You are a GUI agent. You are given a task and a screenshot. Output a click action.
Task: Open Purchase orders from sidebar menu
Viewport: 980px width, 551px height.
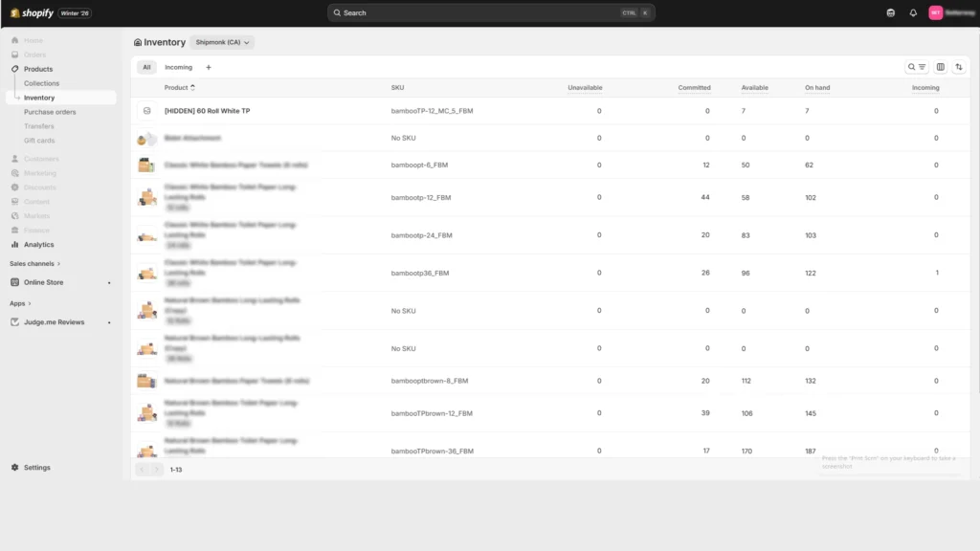pyautogui.click(x=51, y=111)
